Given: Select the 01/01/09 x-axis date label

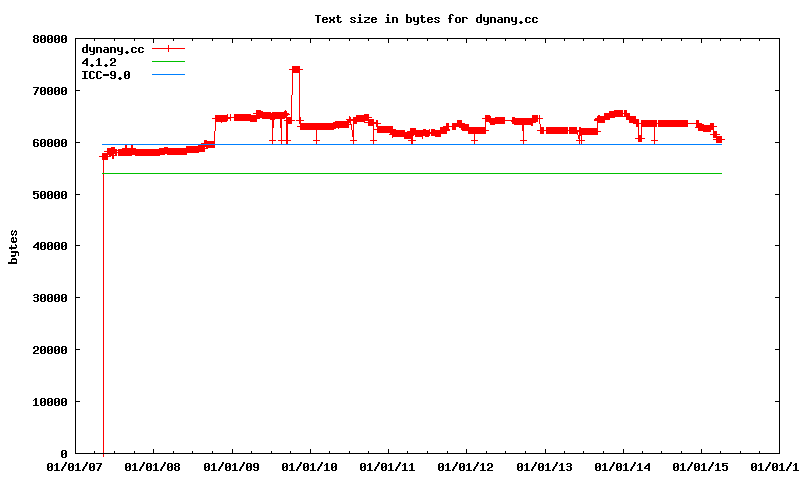Looking at the screenshot, I should pos(231,467).
